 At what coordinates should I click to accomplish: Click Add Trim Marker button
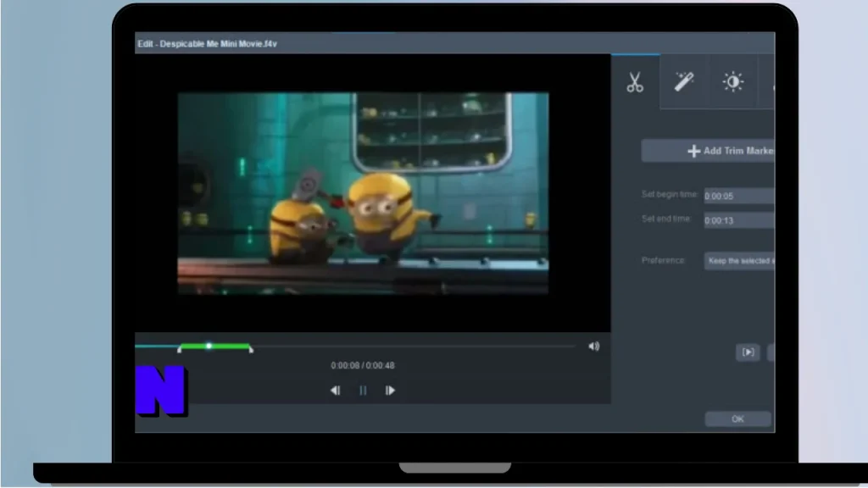[x=708, y=151]
